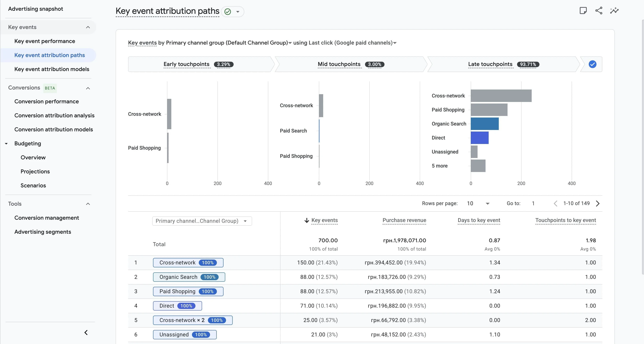Image resolution: width=644 pixels, height=344 pixels.
Task: Go to next page of table rows
Action: 598,203
